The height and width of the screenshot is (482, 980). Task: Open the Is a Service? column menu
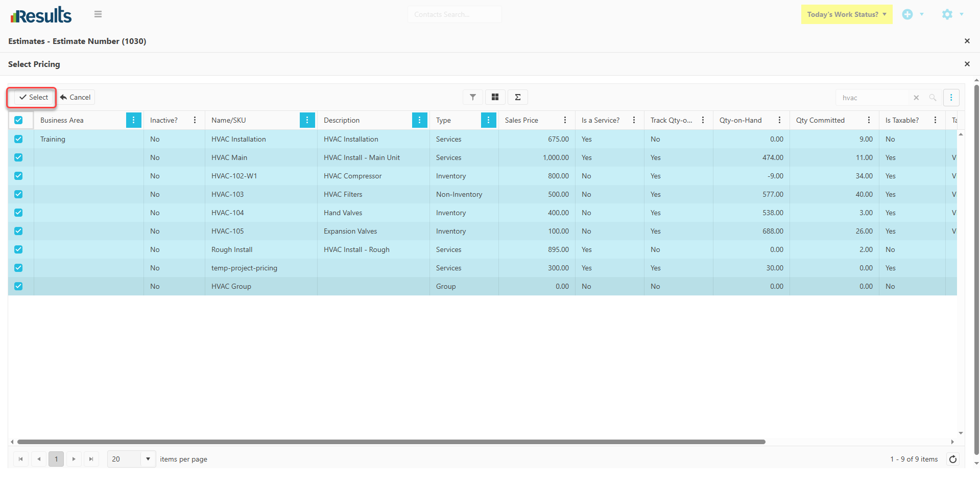(634, 120)
